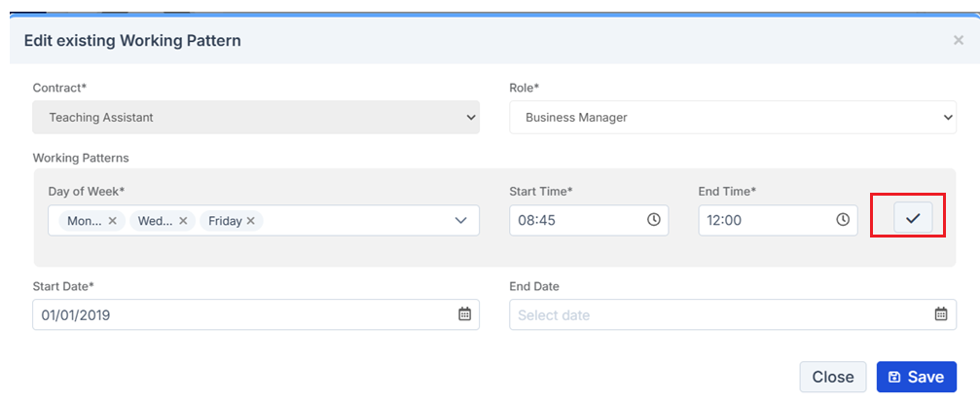980x402 pixels.
Task: Click the Close button
Action: pyautogui.click(x=832, y=377)
